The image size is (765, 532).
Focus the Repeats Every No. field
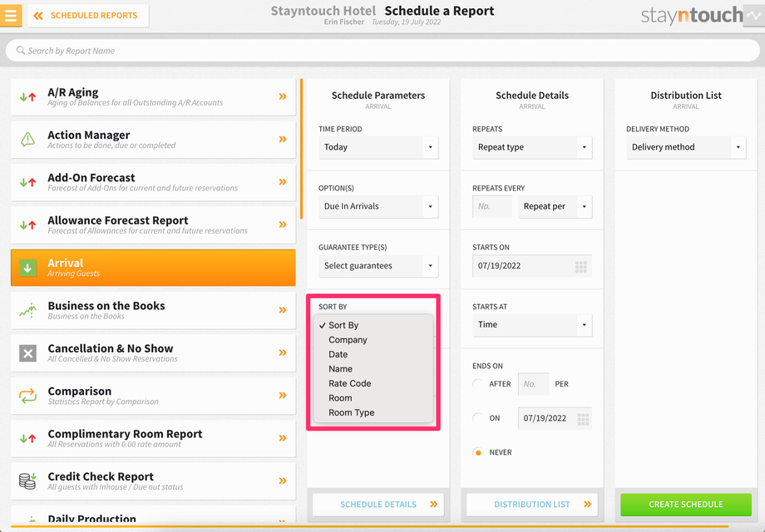coord(492,206)
